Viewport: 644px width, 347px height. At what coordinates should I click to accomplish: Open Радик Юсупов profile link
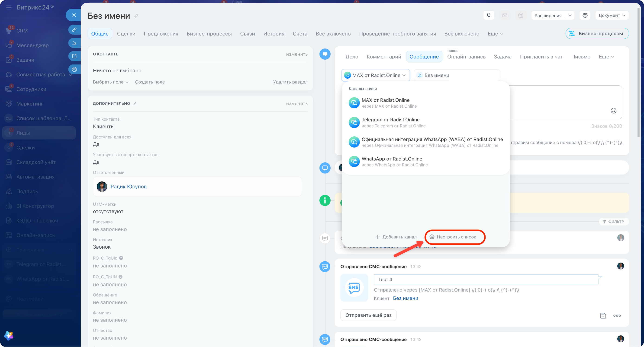coord(129,186)
